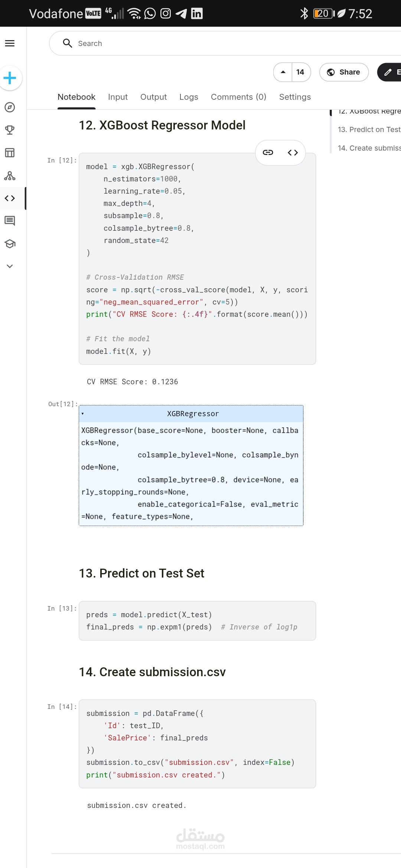Switch to Comments (0) tab
Image resolution: width=401 pixels, height=868 pixels.
coord(238,97)
